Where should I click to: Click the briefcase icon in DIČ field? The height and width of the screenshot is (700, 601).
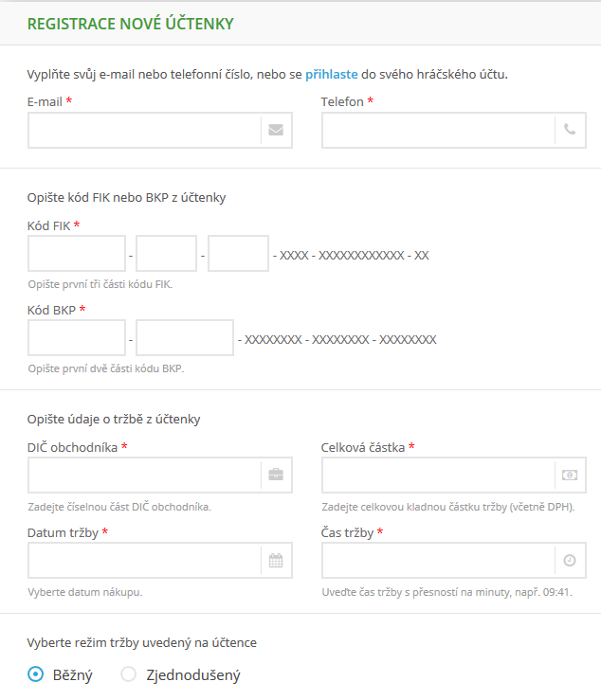pyautogui.click(x=276, y=475)
